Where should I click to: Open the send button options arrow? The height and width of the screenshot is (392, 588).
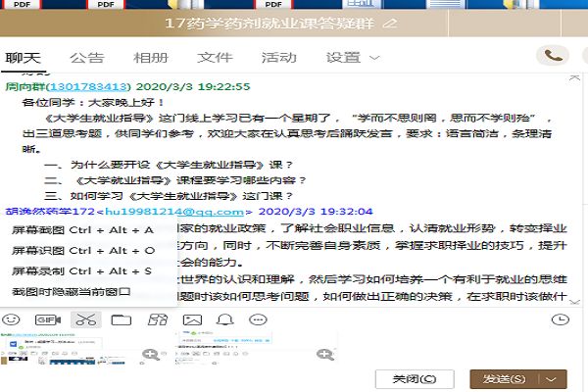click(x=555, y=378)
